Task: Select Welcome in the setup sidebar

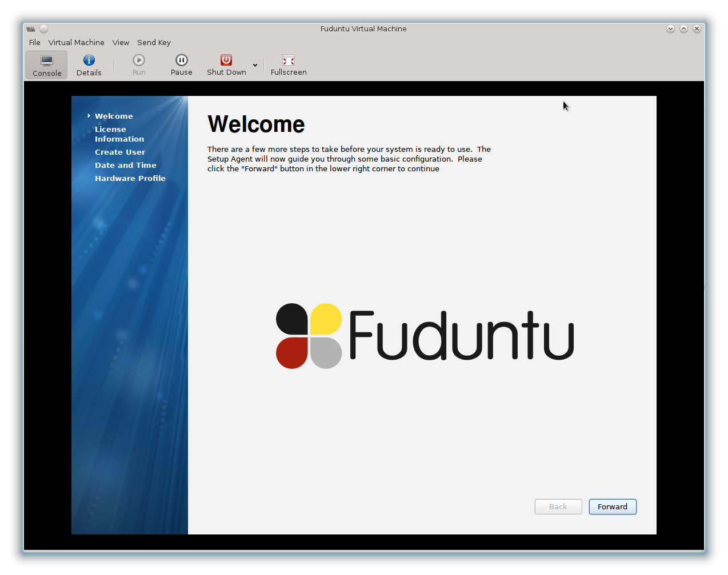Action: pos(114,116)
